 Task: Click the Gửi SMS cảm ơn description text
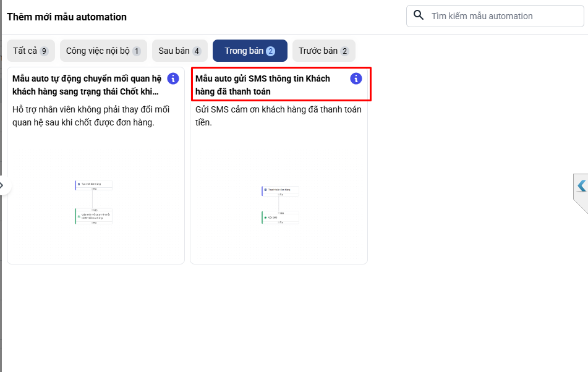(278, 116)
